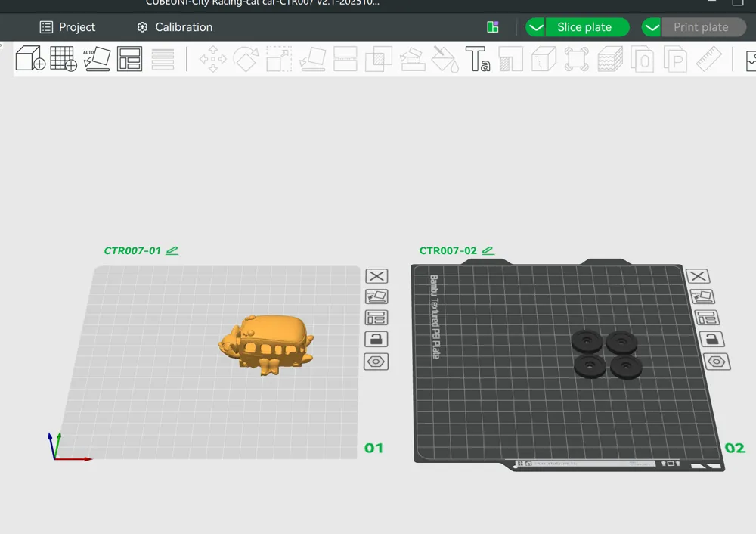Click the cube with split line icon
Viewport: 756px width, 534px height.
tap(544, 58)
